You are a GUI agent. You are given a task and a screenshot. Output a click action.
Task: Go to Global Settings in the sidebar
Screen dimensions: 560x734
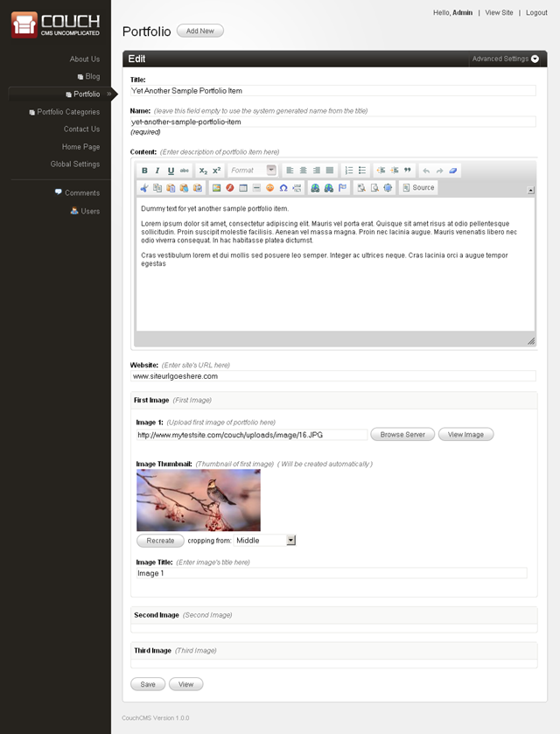click(x=75, y=164)
